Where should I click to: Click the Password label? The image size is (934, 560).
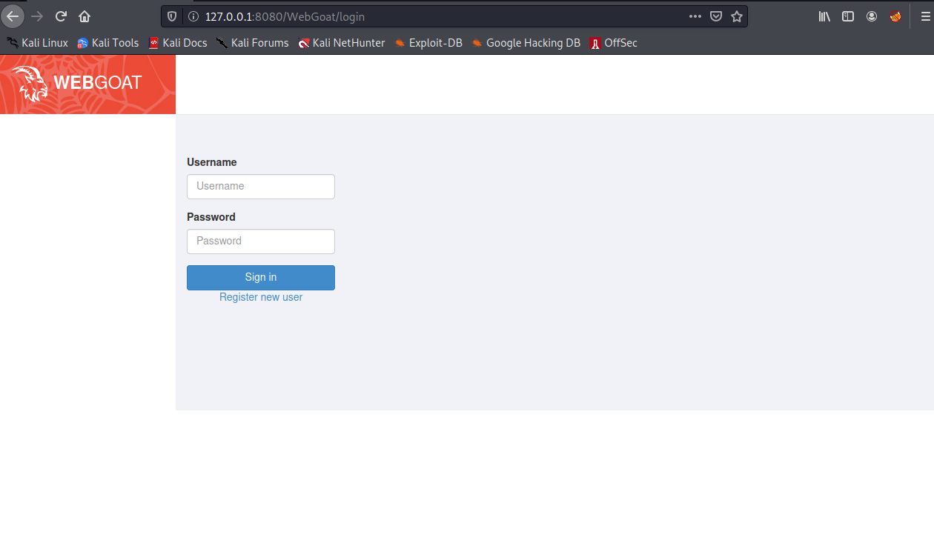(211, 217)
